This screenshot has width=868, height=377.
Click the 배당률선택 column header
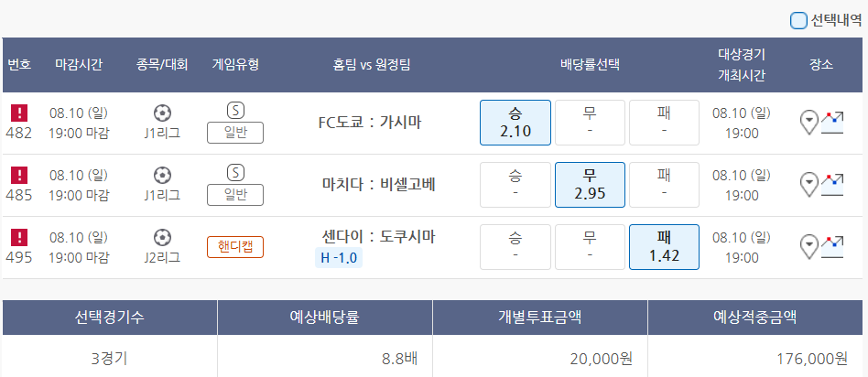(x=590, y=64)
